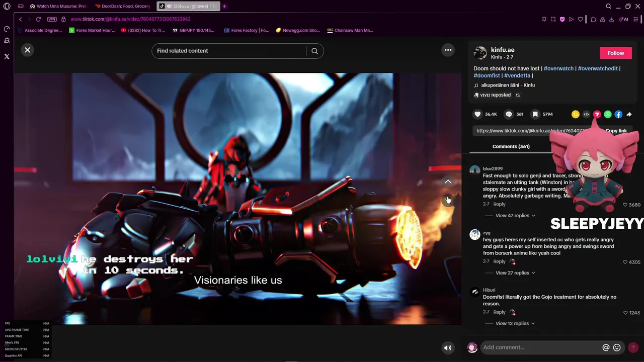Open blue2899's profile avatar

pos(475,170)
